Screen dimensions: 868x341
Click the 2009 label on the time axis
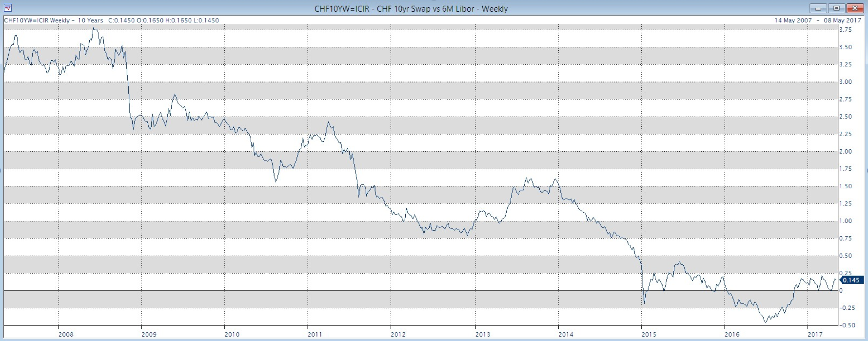(149, 334)
